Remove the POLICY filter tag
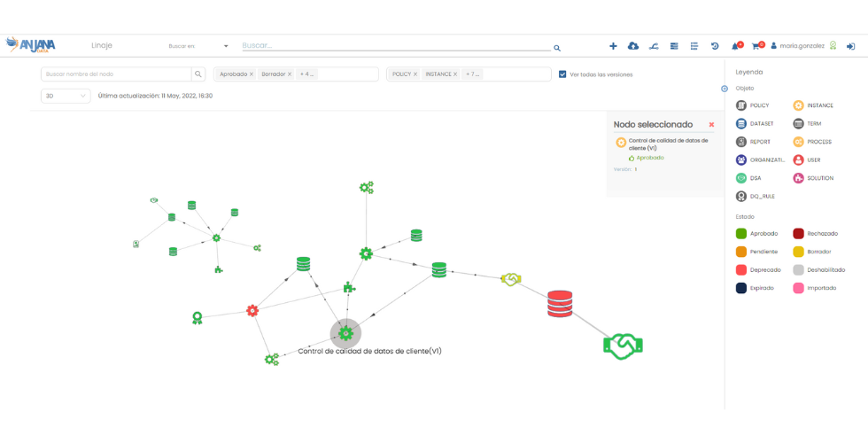868x443 pixels. (x=415, y=74)
